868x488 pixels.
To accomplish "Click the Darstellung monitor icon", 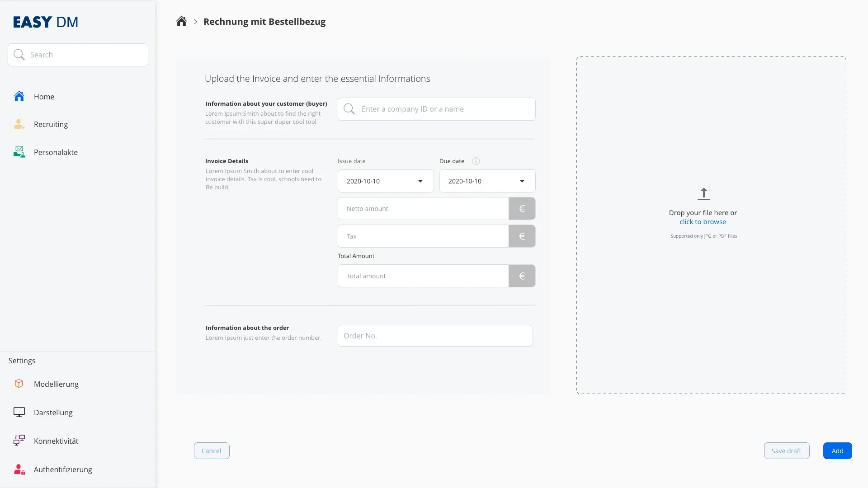I will pos(19,412).
